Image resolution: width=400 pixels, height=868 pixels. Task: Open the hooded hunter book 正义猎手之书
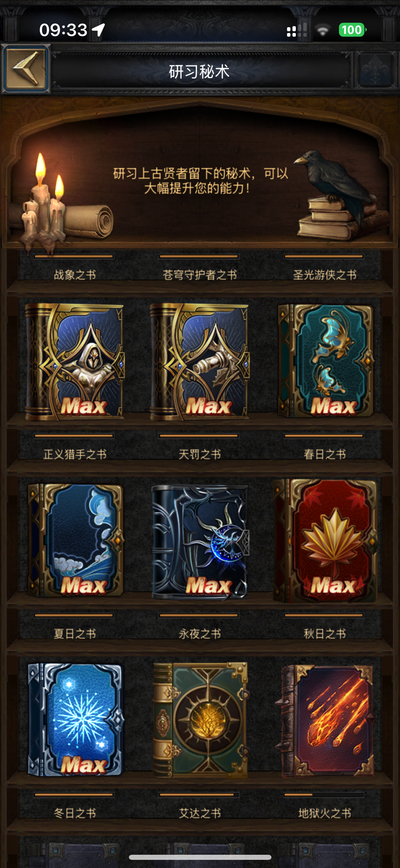point(75,362)
